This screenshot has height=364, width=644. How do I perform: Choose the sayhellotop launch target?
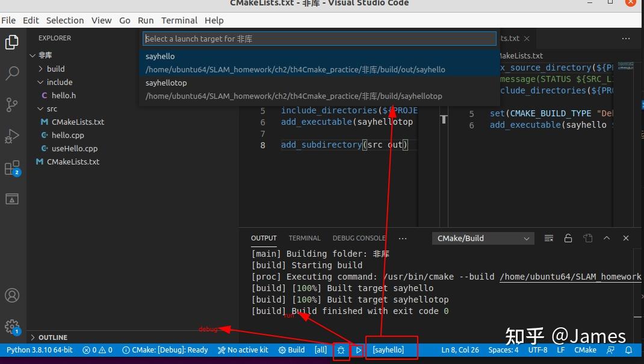[x=319, y=89]
